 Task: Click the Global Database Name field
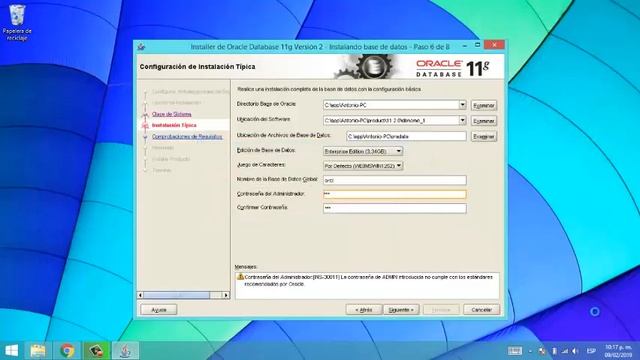395,180
